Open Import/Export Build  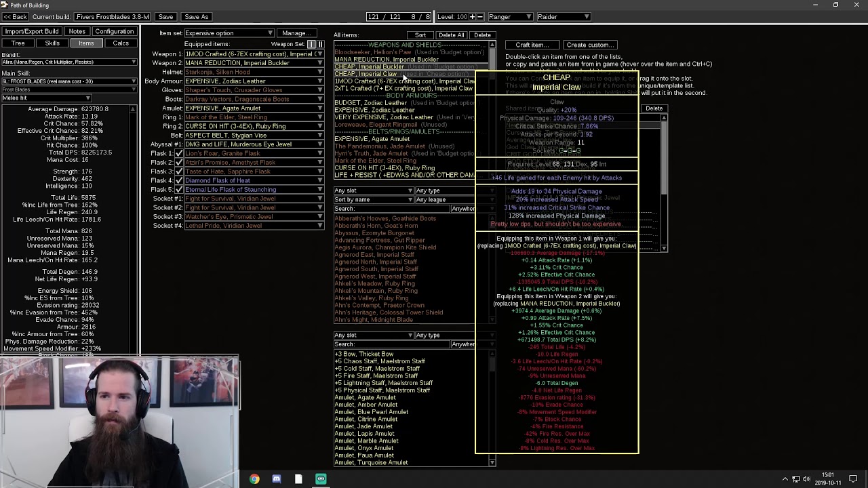click(x=32, y=32)
